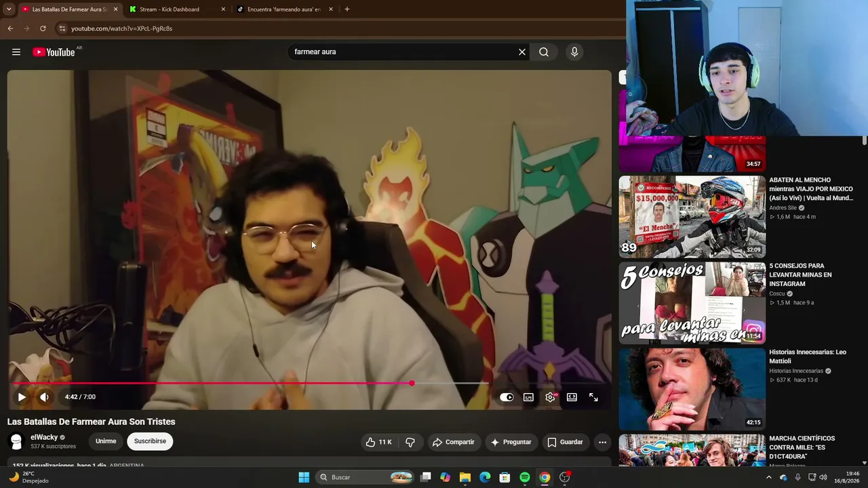Visit Coscu channel name

(x=776, y=293)
